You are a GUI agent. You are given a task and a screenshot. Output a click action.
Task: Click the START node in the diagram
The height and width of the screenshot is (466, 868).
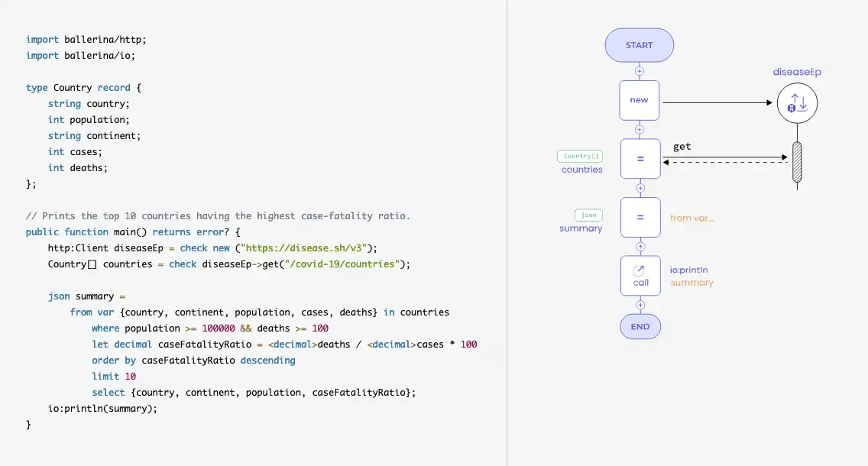tap(639, 45)
